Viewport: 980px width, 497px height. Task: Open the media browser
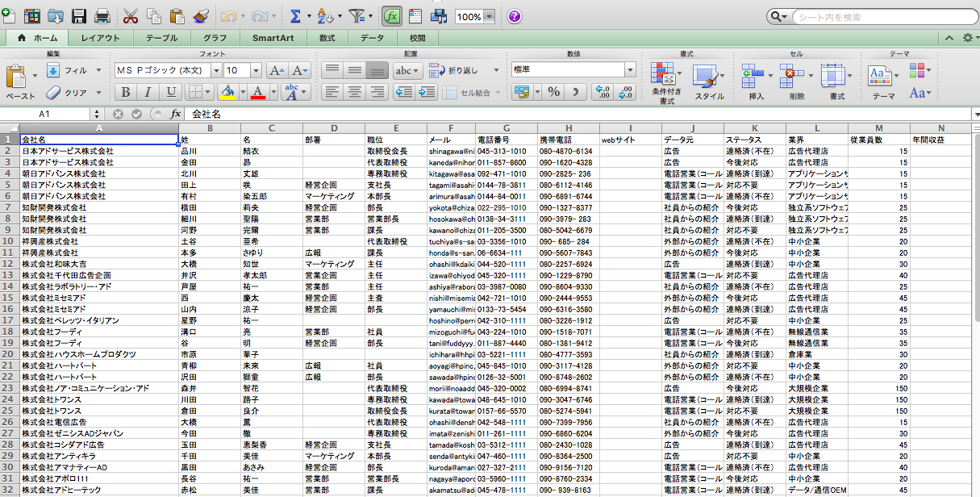(439, 15)
